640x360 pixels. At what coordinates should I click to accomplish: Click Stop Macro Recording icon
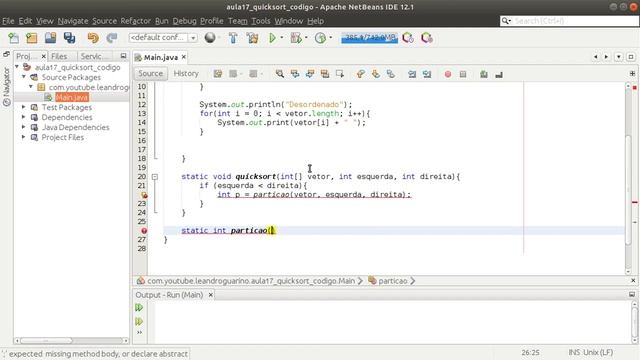[x=463, y=74]
